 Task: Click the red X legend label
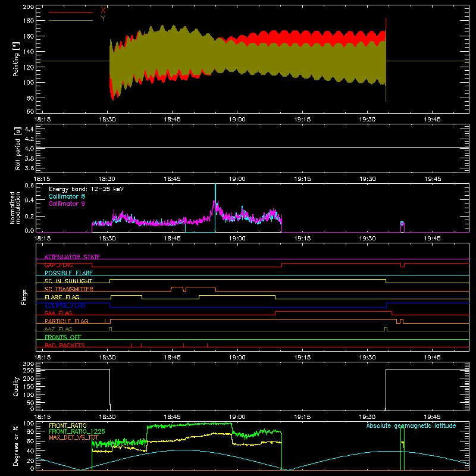coord(103,10)
